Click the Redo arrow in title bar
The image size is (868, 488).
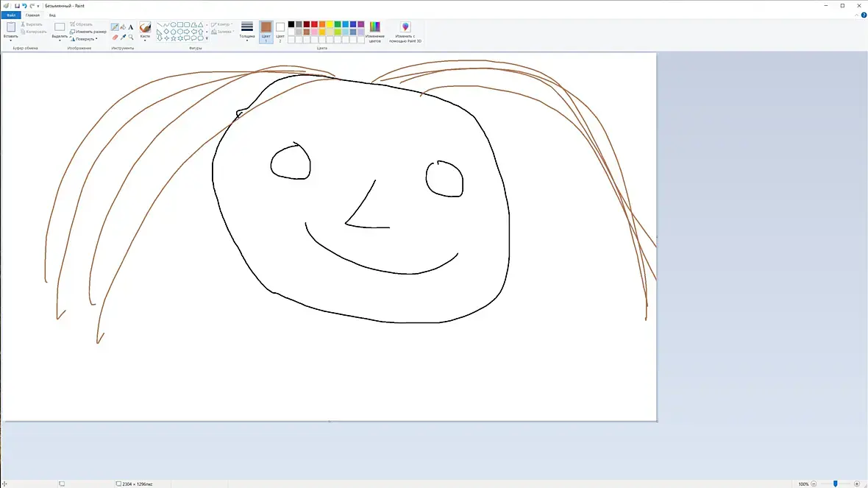point(32,6)
